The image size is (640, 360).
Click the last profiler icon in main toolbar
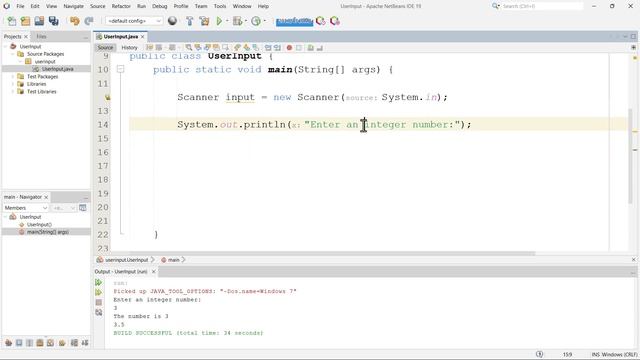click(x=335, y=21)
